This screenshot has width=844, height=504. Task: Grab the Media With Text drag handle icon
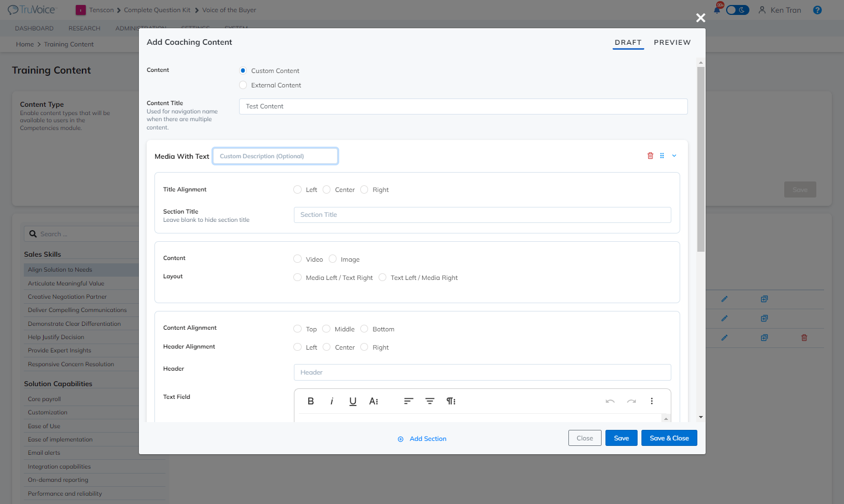click(662, 156)
